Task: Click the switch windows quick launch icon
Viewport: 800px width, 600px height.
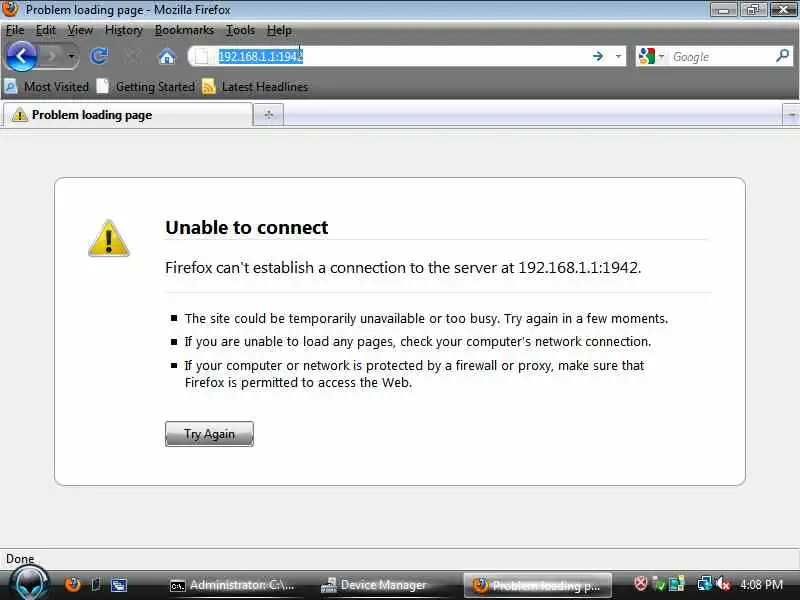Action: click(119, 585)
